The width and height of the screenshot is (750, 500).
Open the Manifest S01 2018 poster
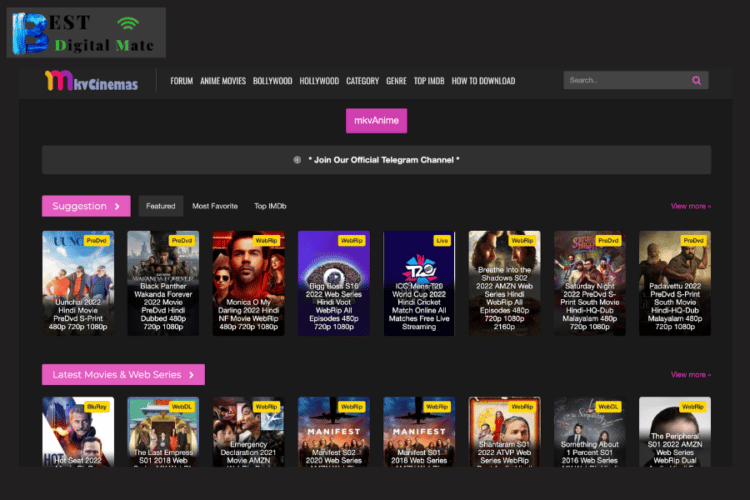pos(419,432)
